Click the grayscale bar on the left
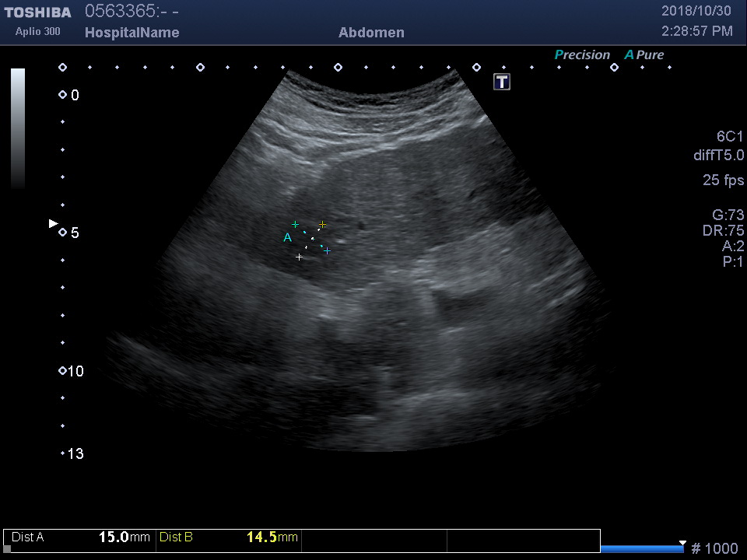The image size is (747, 560). pyautogui.click(x=18, y=128)
